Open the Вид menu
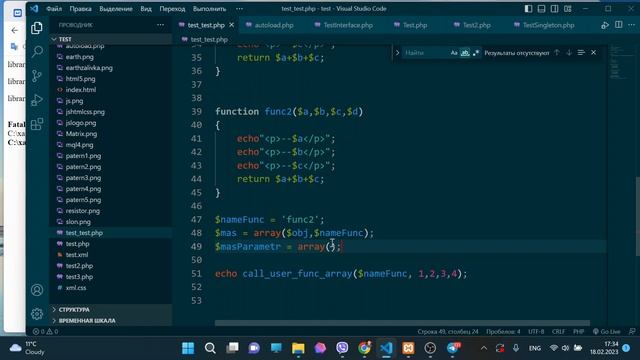Viewport: 640px width, 360px height. pos(146,9)
